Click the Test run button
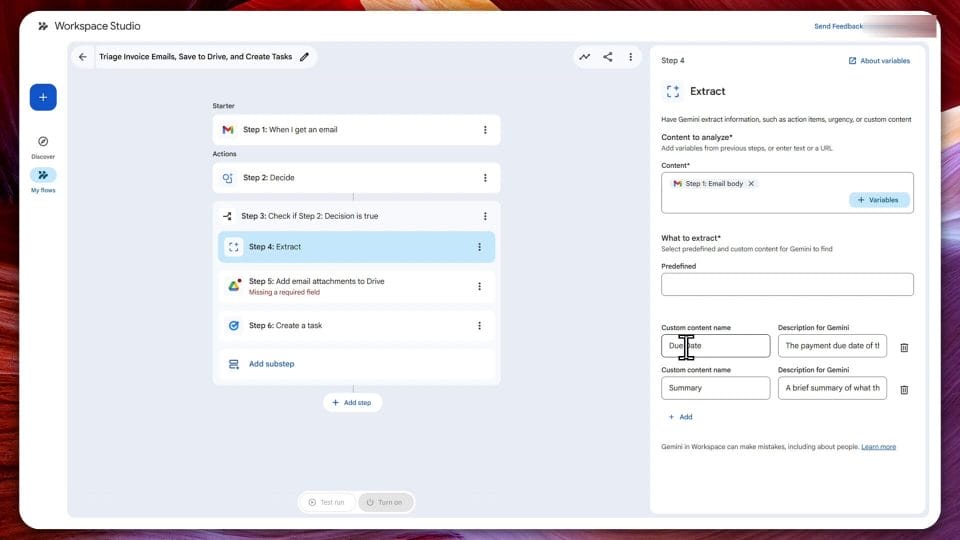960x540 pixels. tap(326, 503)
